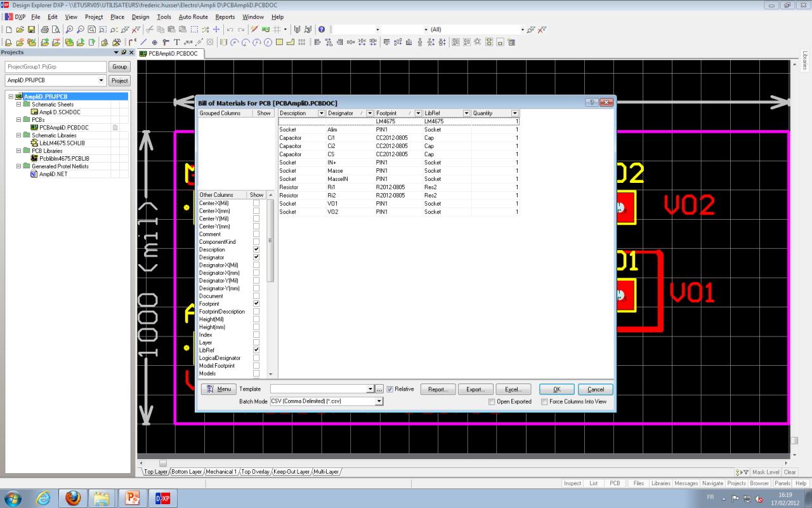Open the Batch Mode CSV dropdown
This screenshot has height=508, width=812.
[x=379, y=401]
